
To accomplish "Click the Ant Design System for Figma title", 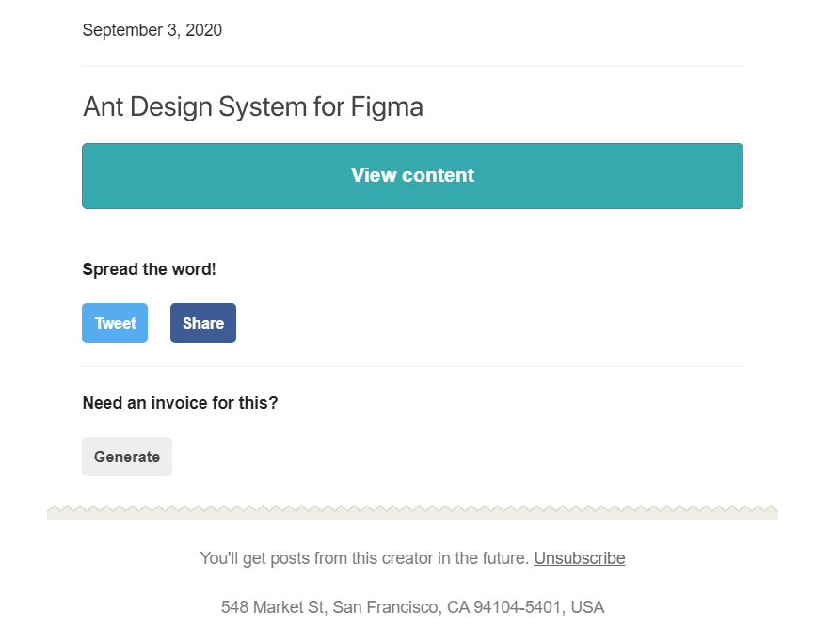I will (x=253, y=107).
